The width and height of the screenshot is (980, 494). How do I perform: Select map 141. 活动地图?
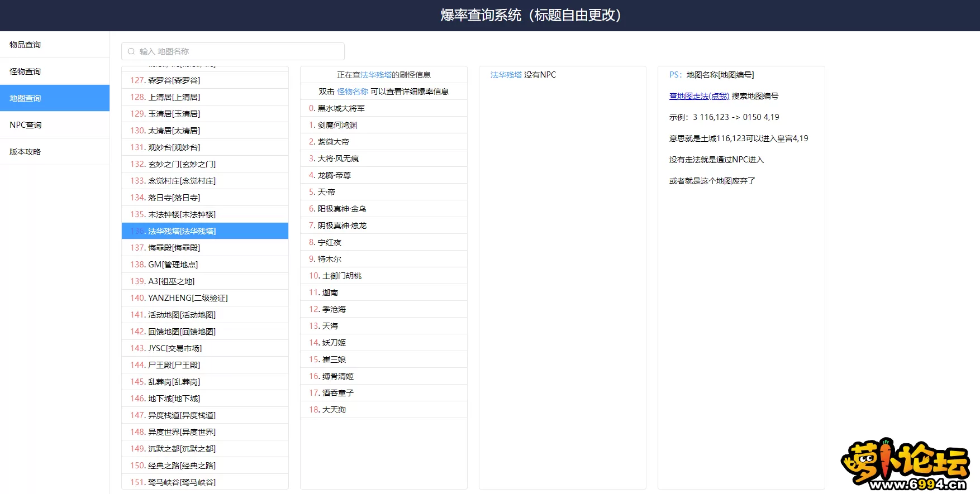click(x=205, y=315)
